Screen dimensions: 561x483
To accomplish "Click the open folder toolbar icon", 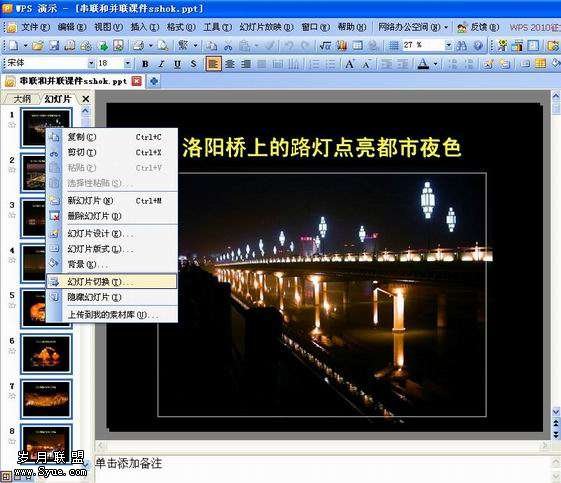I will [38, 46].
